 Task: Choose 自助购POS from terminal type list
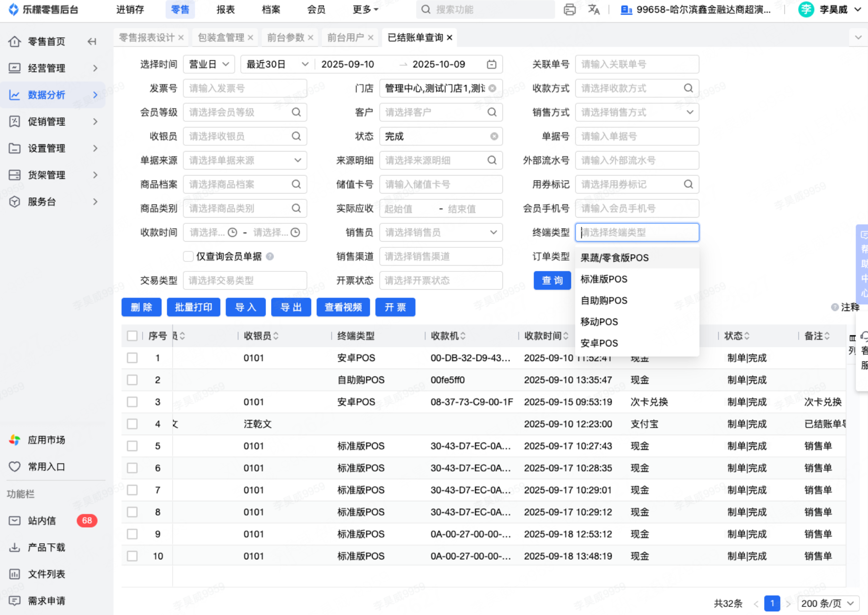(x=604, y=301)
